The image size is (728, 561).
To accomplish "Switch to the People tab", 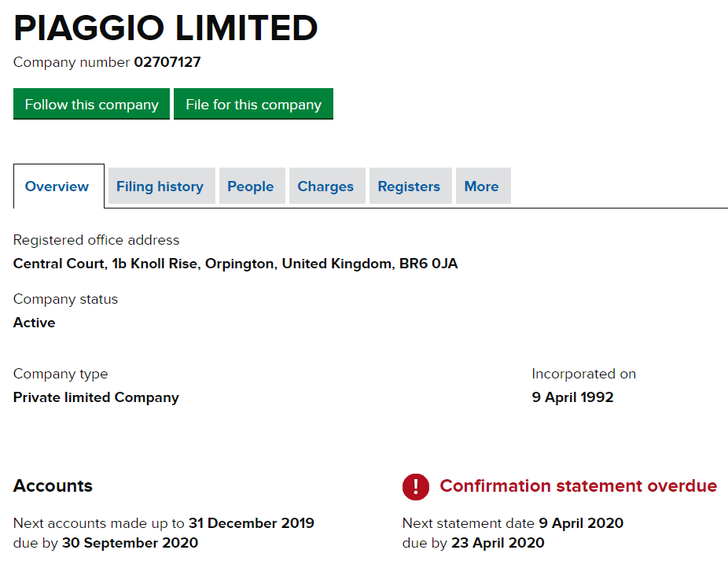I will pos(251,186).
